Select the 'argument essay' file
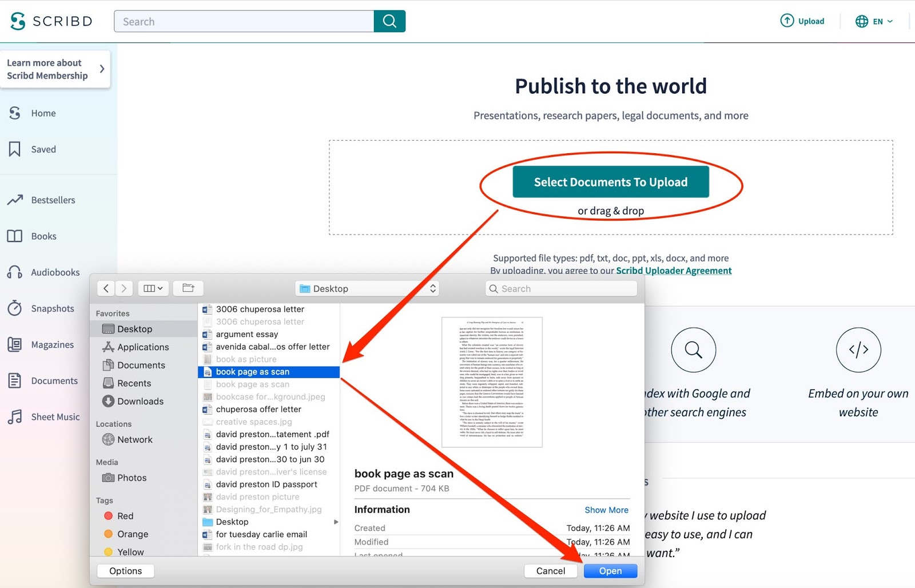Viewport: 915px width, 588px height. click(x=269, y=334)
